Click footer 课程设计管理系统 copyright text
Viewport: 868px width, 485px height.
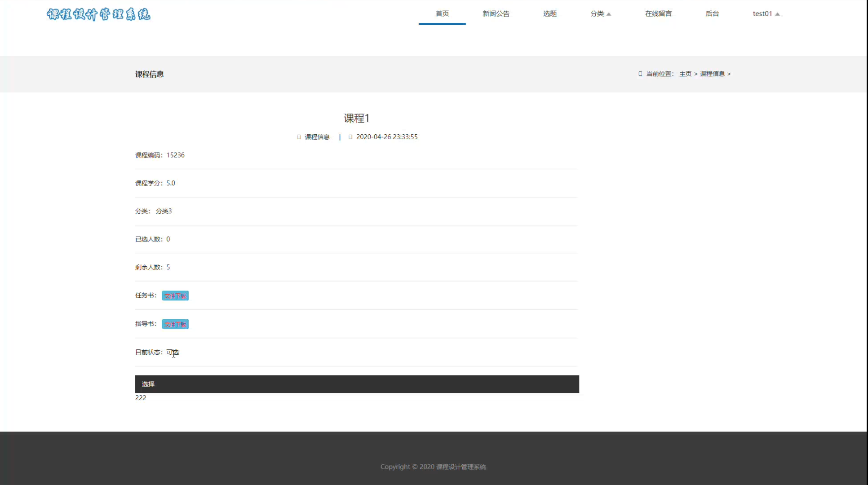click(x=461, y=467)
